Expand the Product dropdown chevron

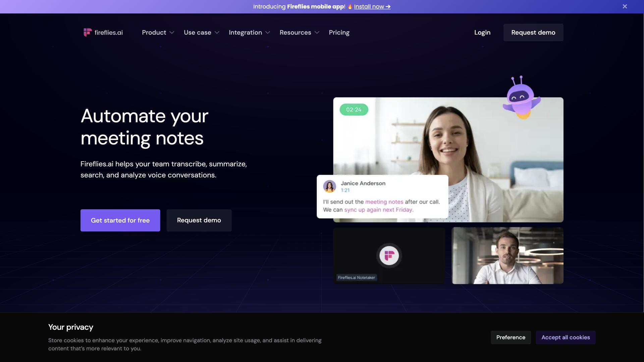pos(172,33)
